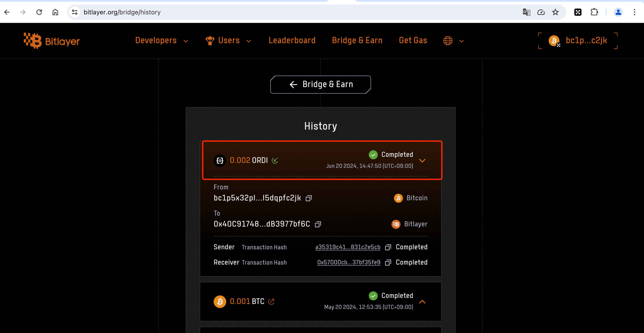
Task: Collapse the 0.002 ORDI transaction details
Action: pos(422,161)
